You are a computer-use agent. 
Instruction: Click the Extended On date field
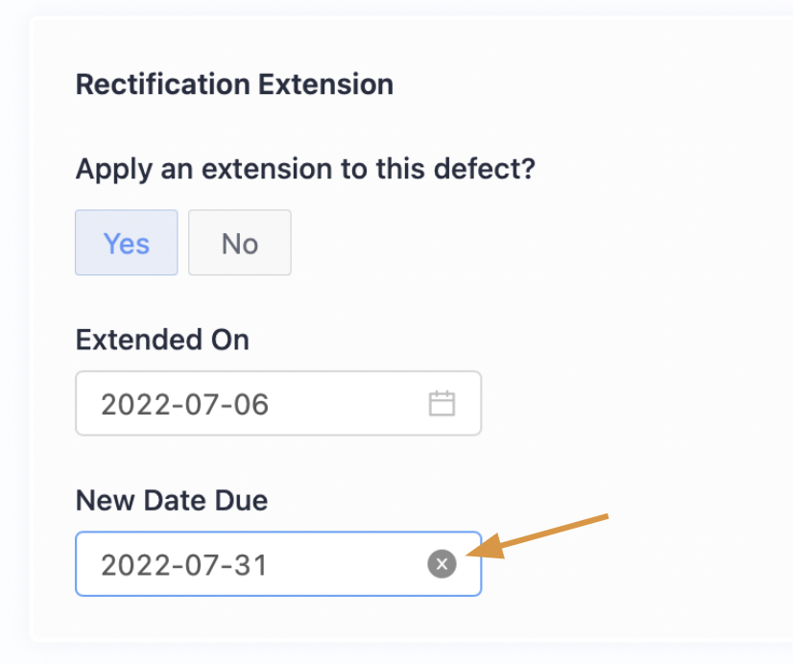(x=259, y=403)
